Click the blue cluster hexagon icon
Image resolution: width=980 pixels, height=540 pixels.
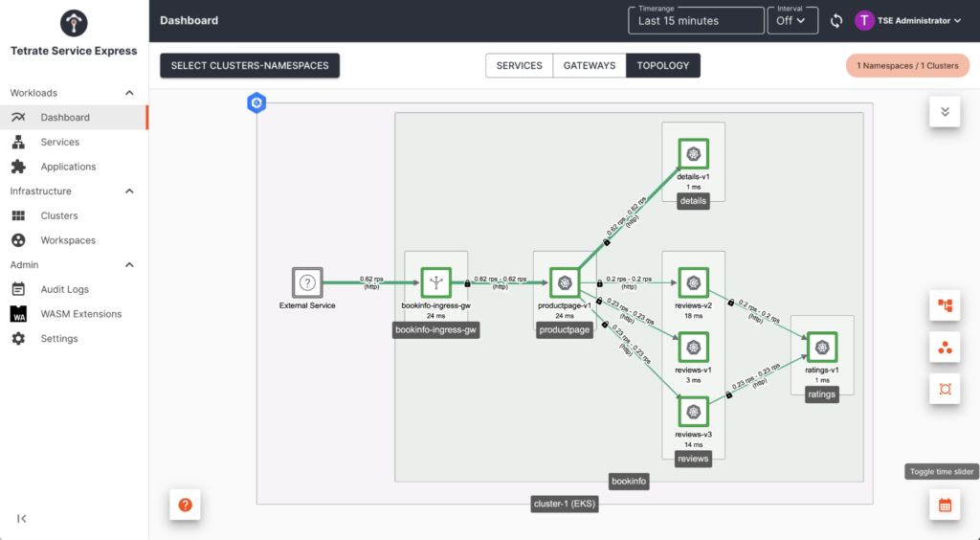click(x=256, y=103)
